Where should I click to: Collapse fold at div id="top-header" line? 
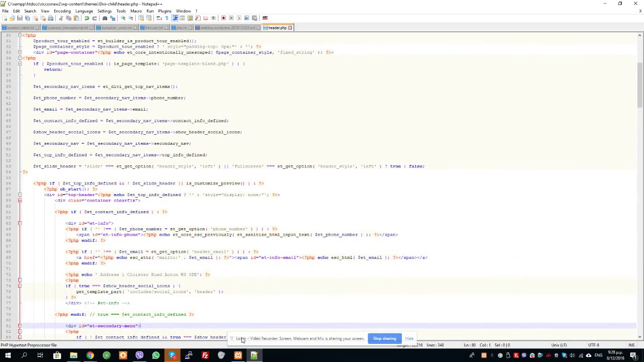(20, 195)
